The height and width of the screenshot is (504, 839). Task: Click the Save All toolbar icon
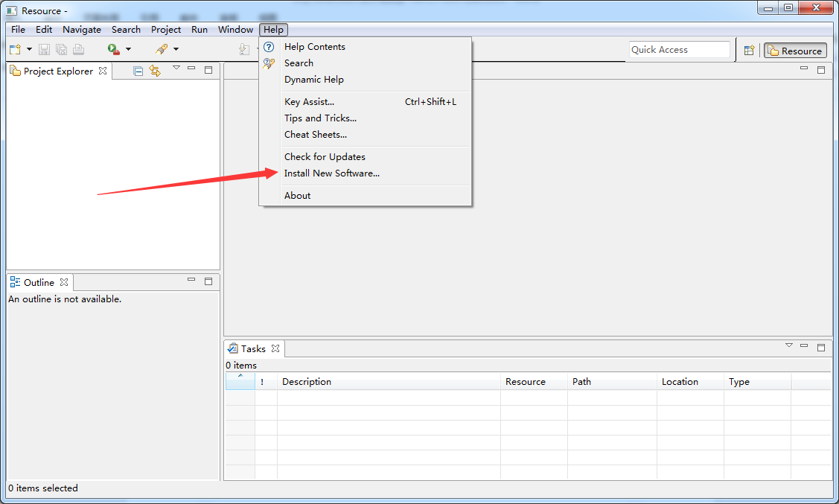pos(62,49)
